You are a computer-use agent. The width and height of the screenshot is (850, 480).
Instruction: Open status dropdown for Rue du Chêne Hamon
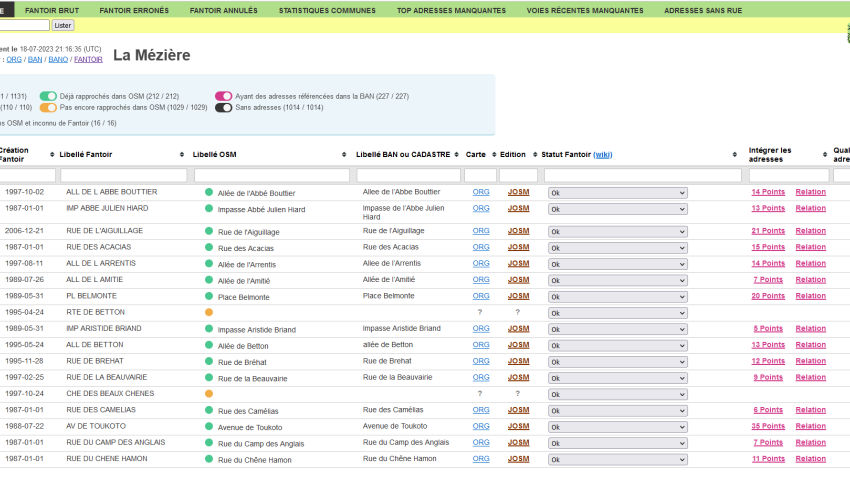pos(617,459)
